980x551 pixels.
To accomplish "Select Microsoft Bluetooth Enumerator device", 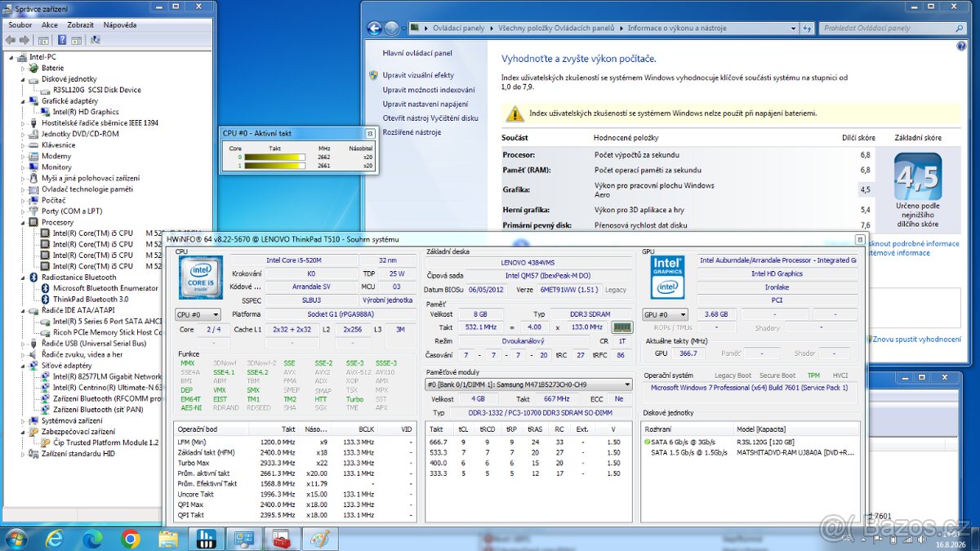I will [105, 288].
